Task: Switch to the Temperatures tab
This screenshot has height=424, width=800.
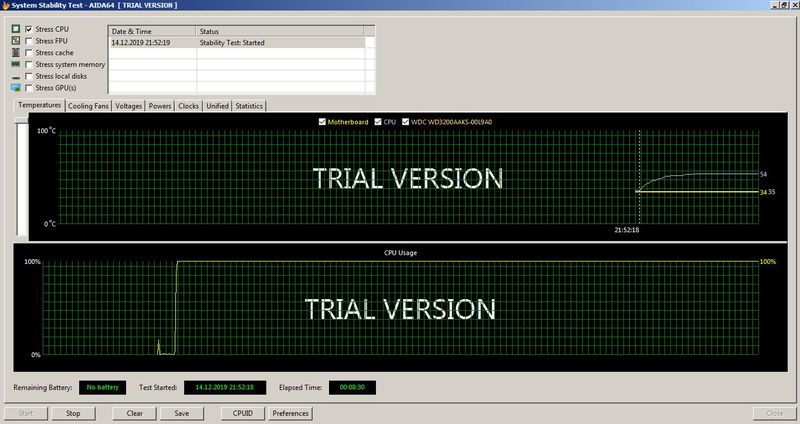Action: 40,105
